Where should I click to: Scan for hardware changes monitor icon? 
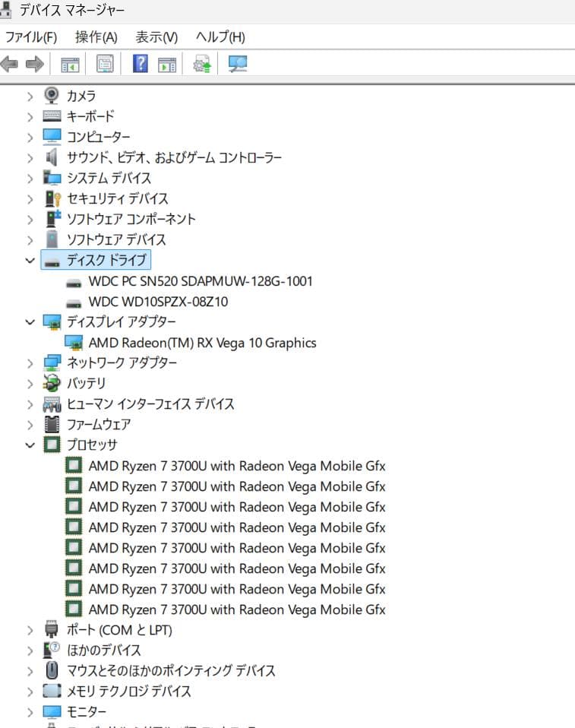[238, 64]
